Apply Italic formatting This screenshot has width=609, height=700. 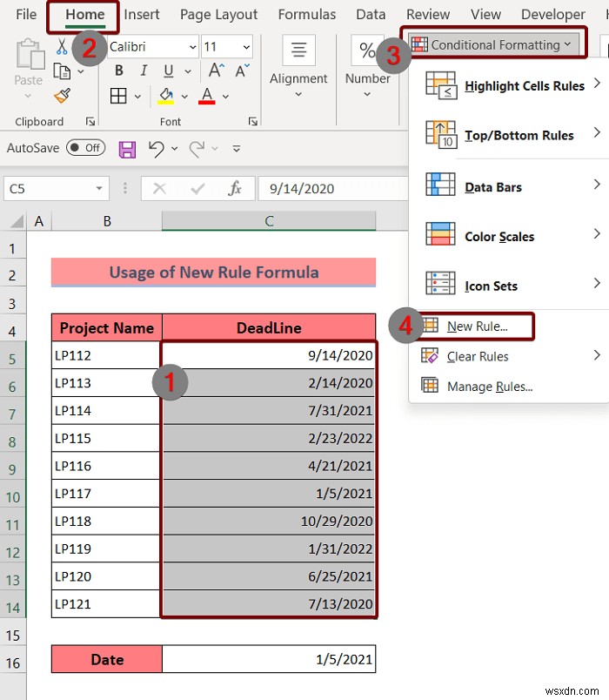pyautogui.click(x=144, y=71)
